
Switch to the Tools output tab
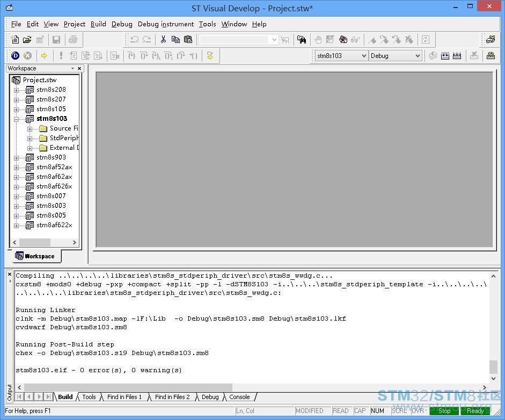click(x=89, y=397)
